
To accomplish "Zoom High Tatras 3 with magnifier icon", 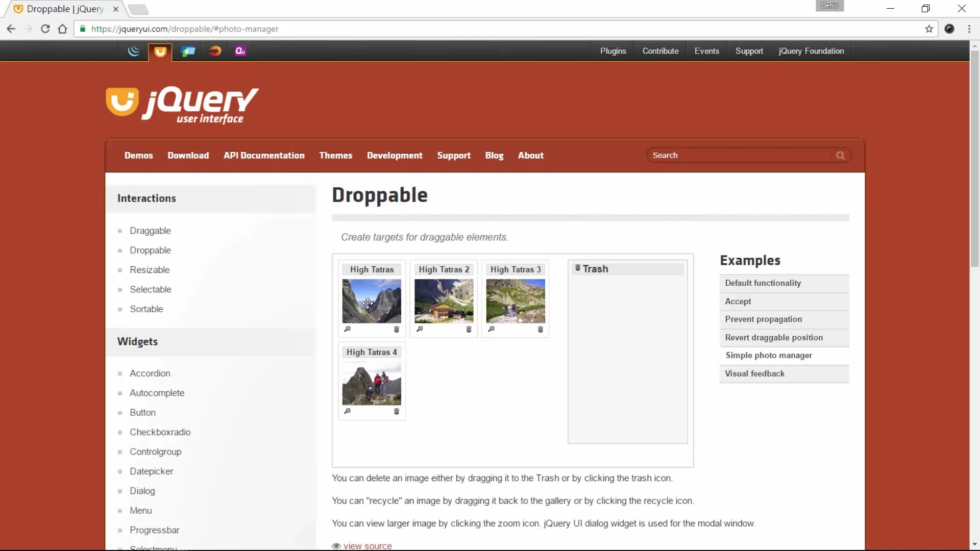I will (x=492, y=329).
